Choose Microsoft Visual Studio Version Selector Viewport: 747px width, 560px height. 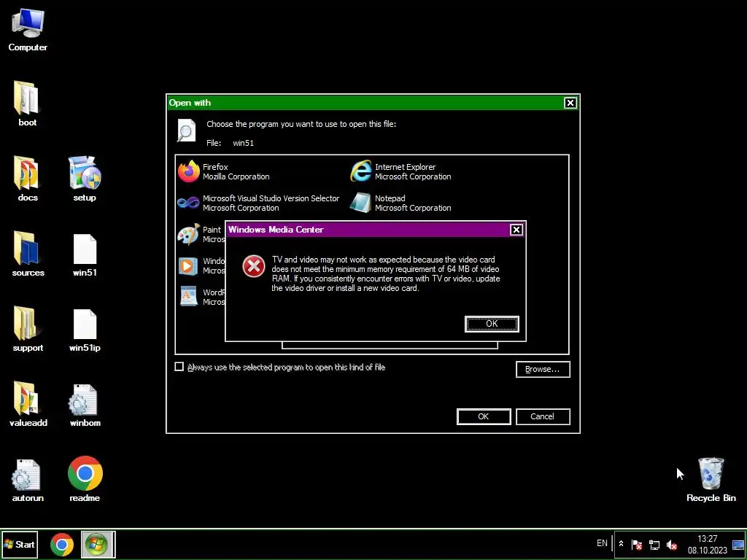tap(258, 203)
